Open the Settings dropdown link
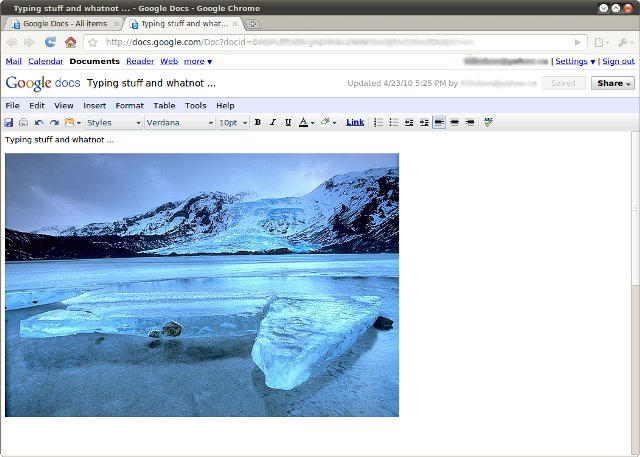 575,61
